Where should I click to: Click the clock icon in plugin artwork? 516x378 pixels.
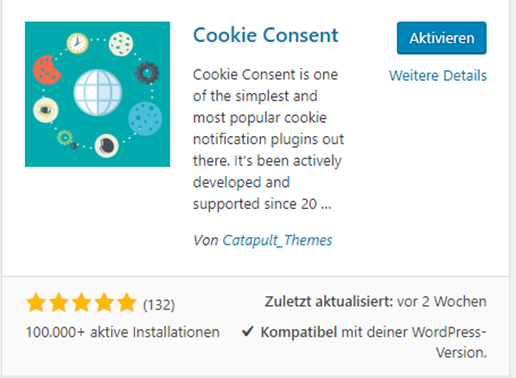click(77, 43)
